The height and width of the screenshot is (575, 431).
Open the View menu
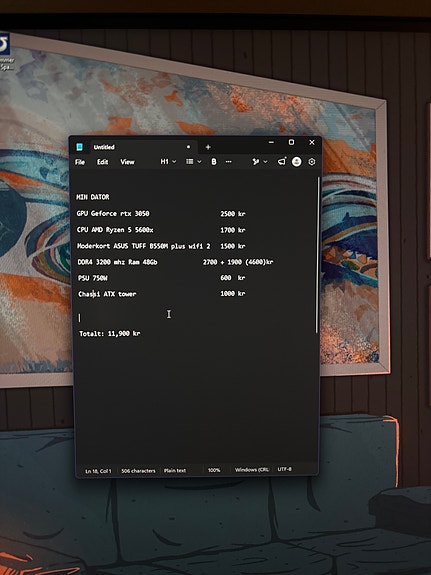point(127,162)
